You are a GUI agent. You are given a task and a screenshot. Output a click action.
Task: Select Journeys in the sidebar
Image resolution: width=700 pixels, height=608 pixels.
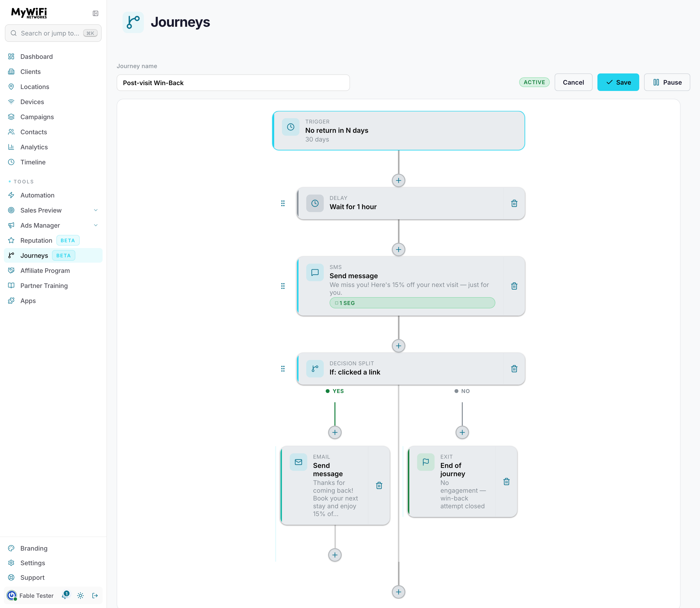click(x=53, y=256)
